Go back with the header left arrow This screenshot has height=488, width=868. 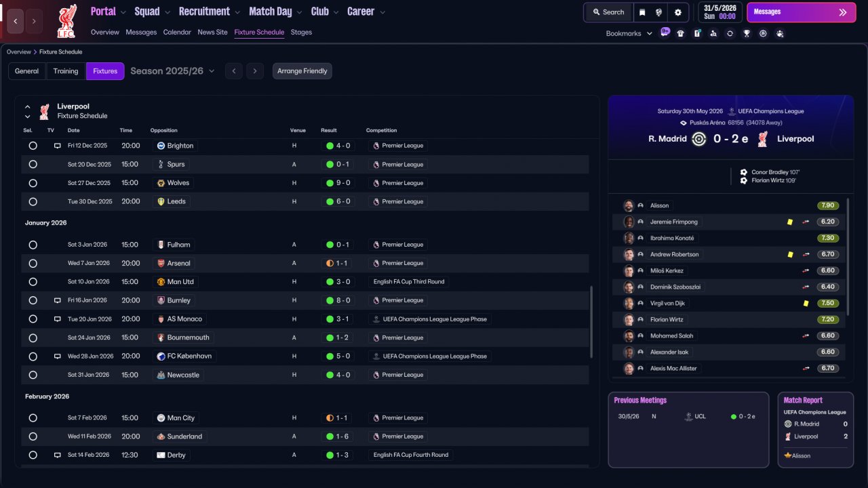(16, 21)
